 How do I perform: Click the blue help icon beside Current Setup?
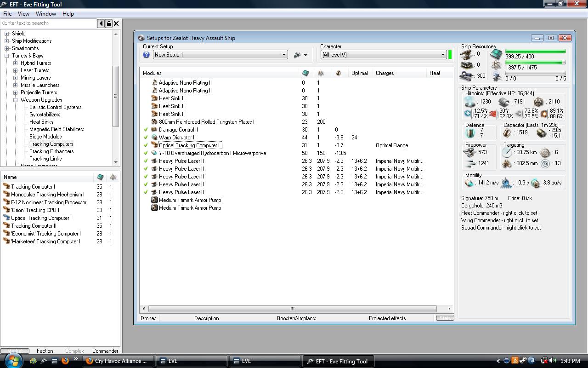[146, 55]
